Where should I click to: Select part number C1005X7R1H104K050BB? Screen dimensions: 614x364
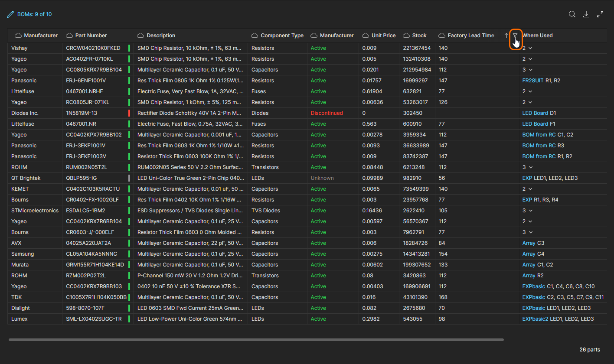coord(96,297)
